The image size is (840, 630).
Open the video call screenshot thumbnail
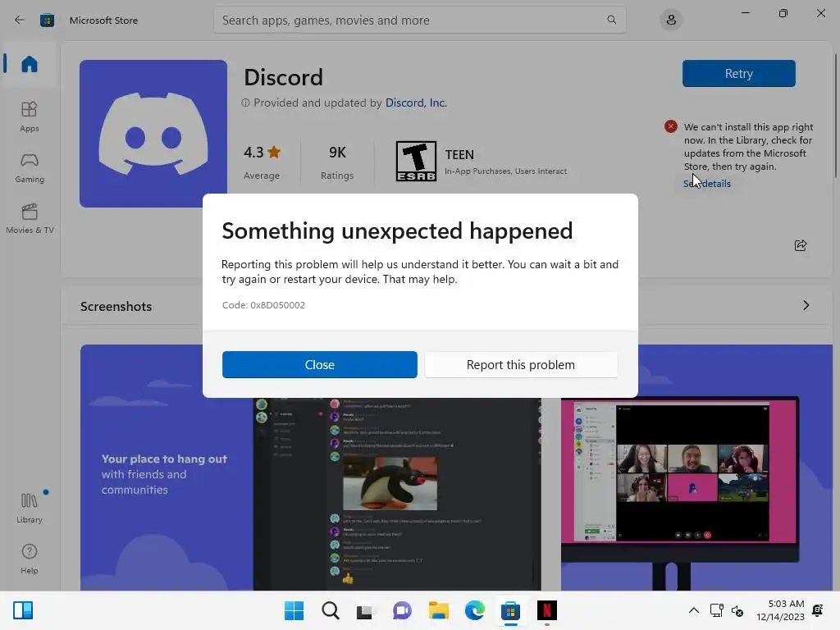point(696,468)
